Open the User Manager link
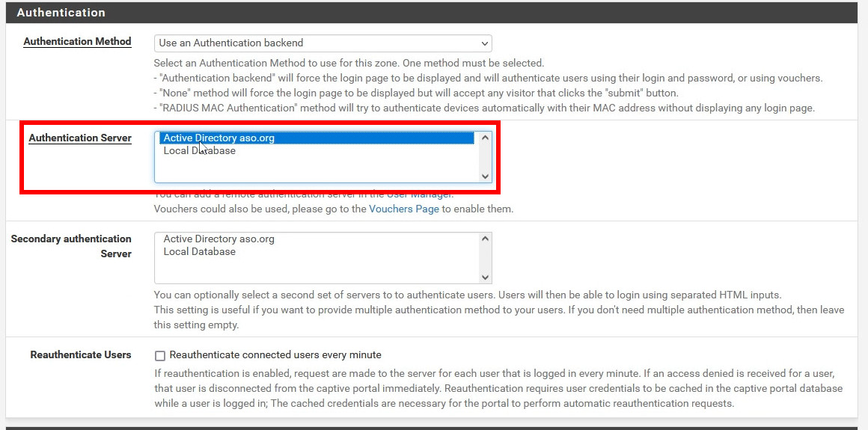The height and width of the screenshot is (430, 868). 418,195
